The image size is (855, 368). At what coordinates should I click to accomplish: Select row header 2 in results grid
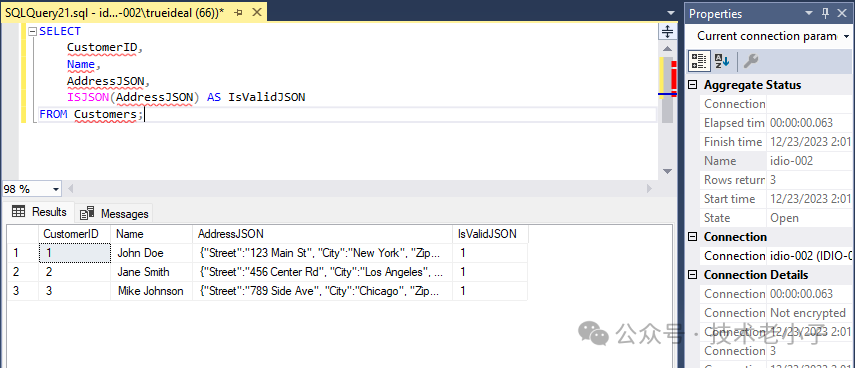22,272
